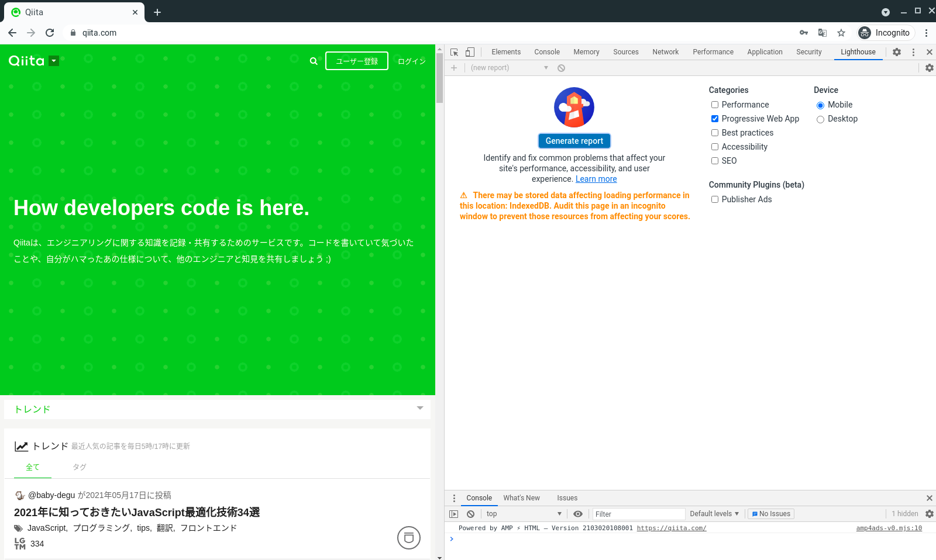Click the console Filter field

639,514
